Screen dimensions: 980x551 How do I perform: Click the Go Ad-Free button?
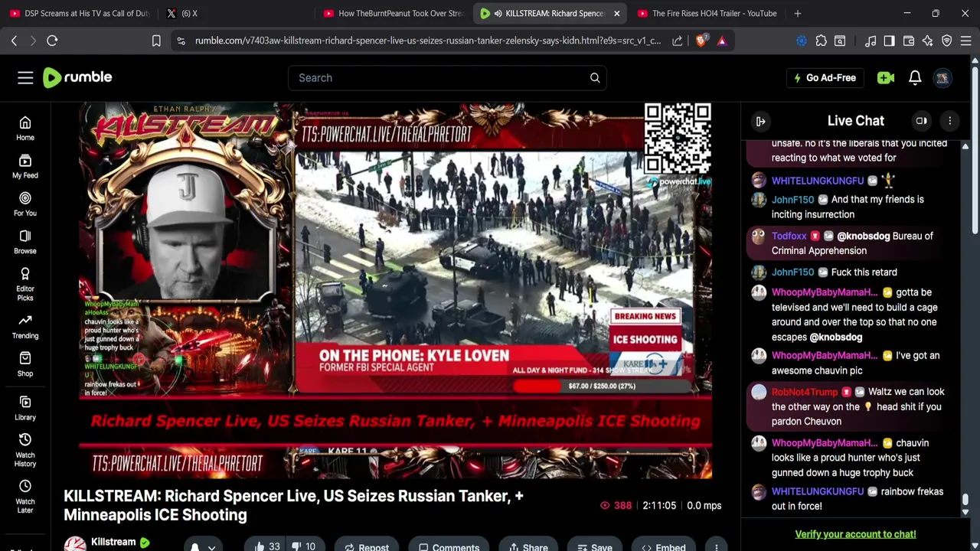pos(825,77)
